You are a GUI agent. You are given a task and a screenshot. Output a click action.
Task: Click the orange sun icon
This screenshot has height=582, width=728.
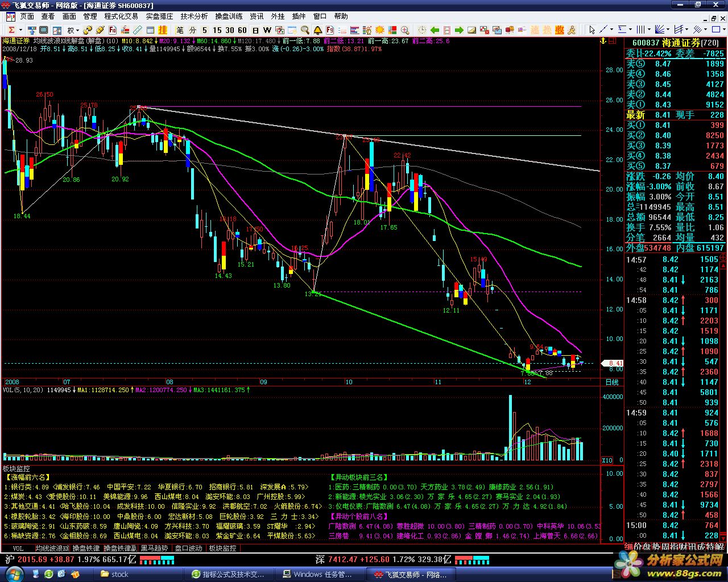point(380,30)
